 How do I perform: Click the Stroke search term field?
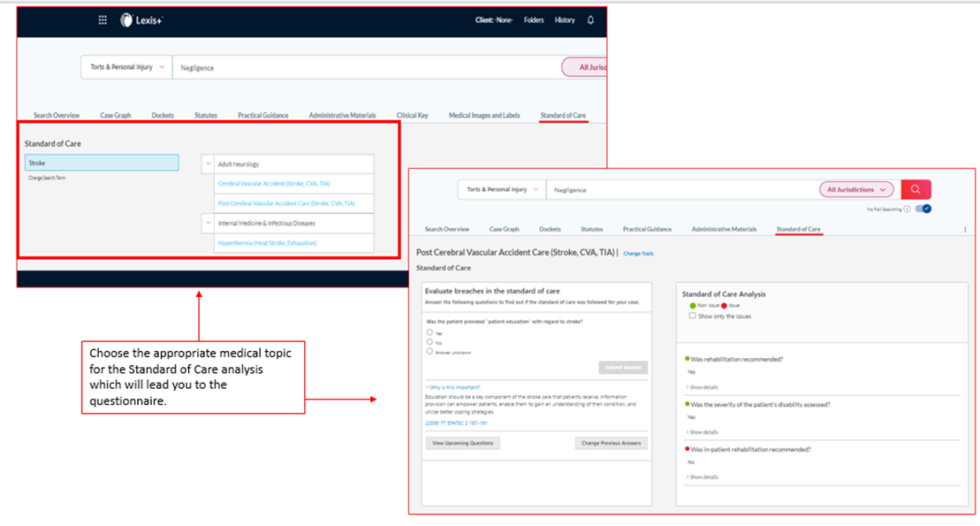(x=102, y=163)
